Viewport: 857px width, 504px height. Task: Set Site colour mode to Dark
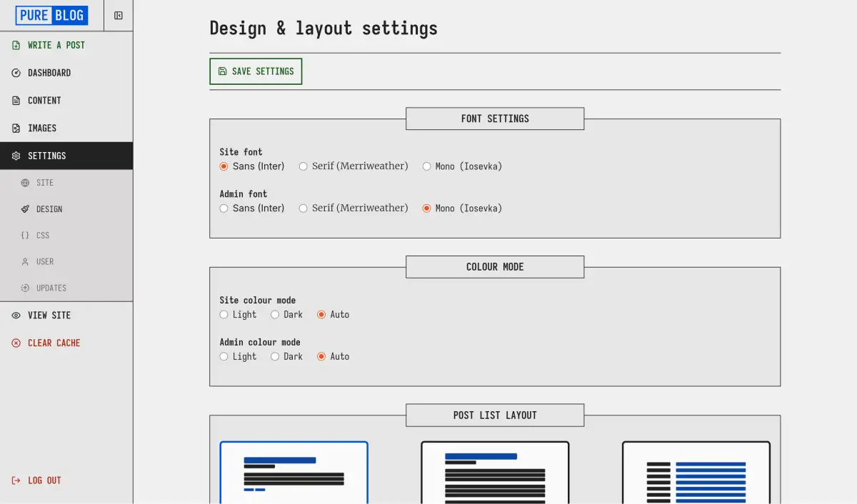(274, 315)
